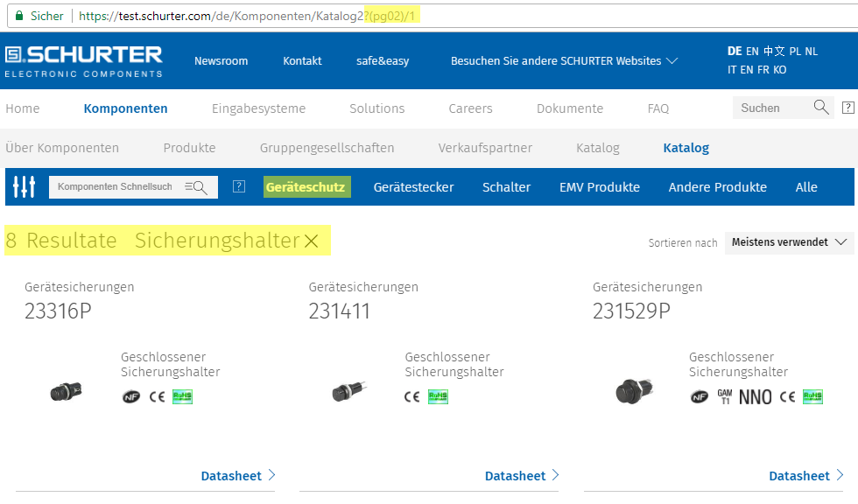Click the CE mark on 231411
Image resolution: width=858 pixels, height=504 pixels.
[412, 397]
